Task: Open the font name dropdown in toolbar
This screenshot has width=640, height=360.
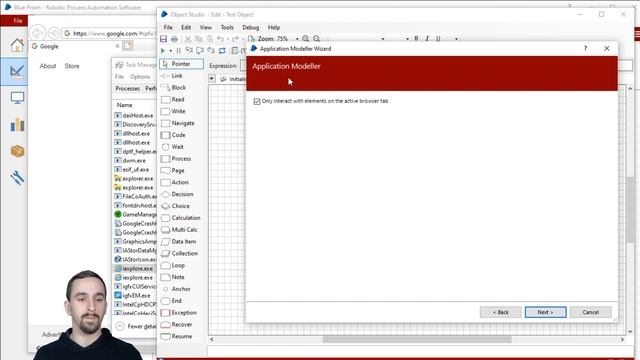Action: (x=382, y=39)
